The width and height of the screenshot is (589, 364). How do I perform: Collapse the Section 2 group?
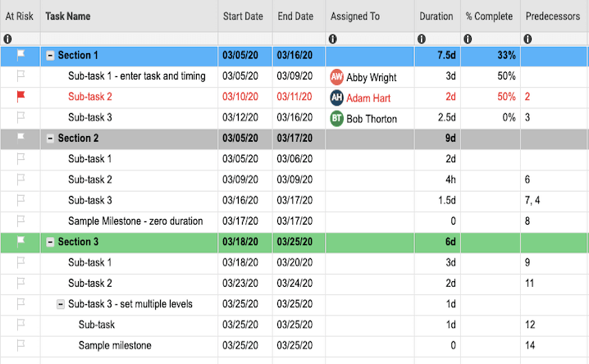(x=50, y=138)
